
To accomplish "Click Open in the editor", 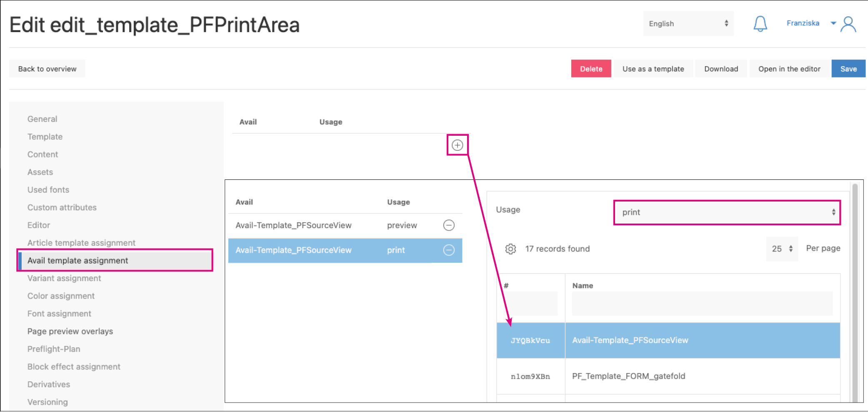I will [x=789, y=69].
